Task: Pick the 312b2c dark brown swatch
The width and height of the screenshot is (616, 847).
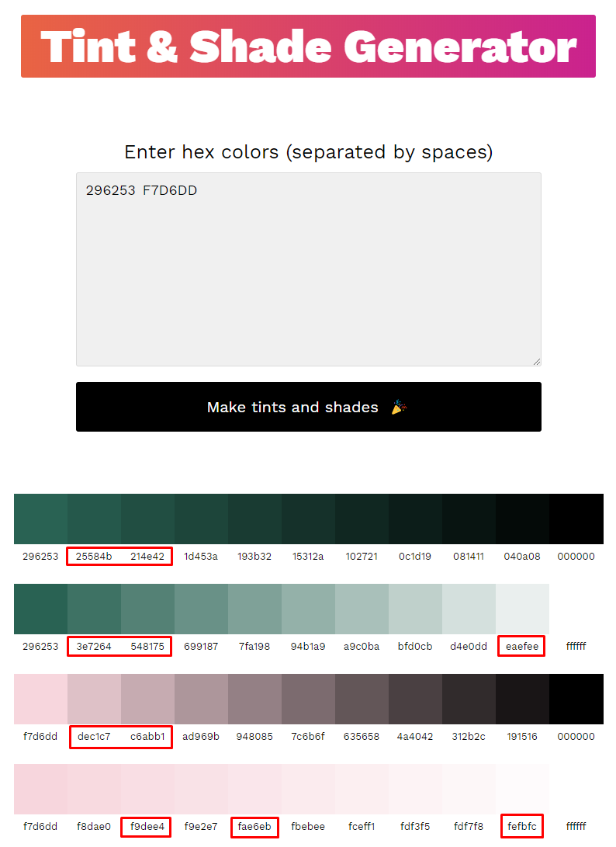Action: 469,699
